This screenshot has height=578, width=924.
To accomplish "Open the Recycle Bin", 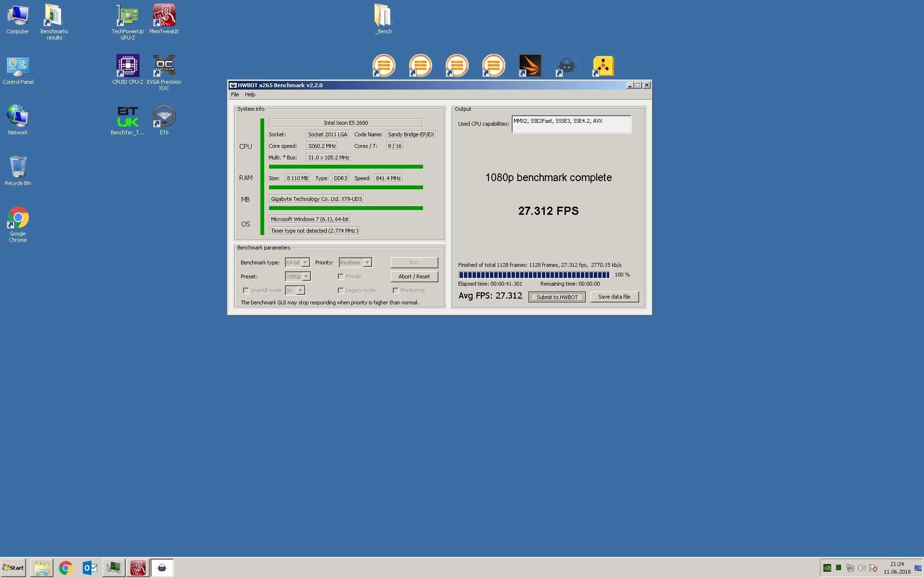I will [x=18, y=171].
